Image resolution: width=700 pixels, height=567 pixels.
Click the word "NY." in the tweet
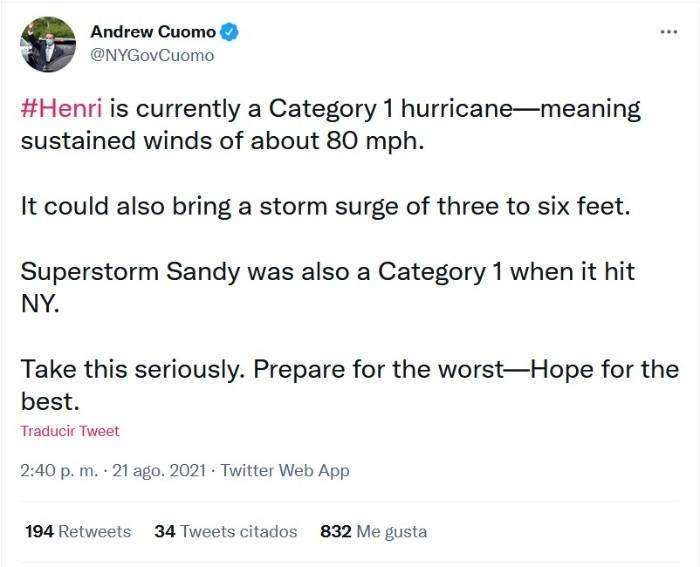[41, 304]
